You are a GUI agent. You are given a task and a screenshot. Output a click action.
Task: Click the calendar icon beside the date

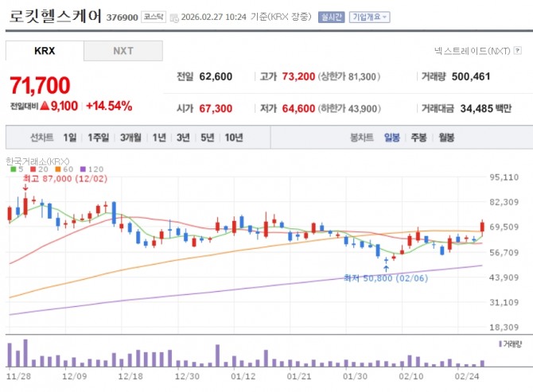tap(174, 18)
